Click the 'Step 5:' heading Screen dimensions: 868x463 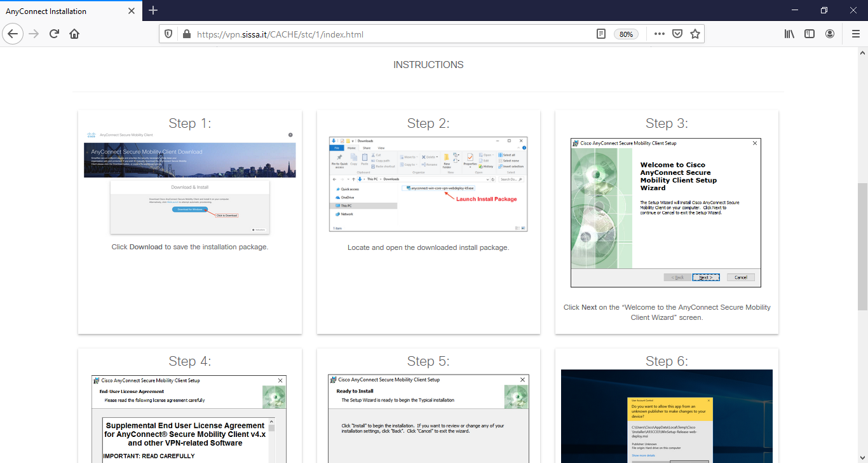coord(428,361)
